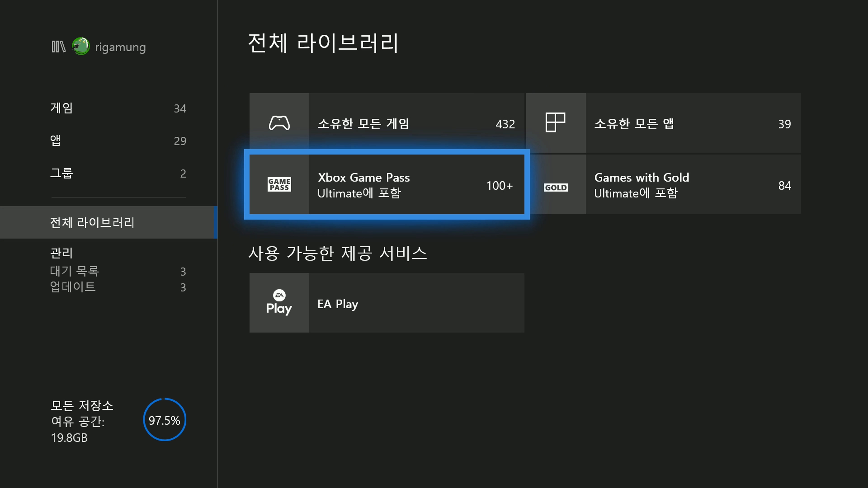Click the EA Play logo icon
868x488 pixels.
point(279,302)
